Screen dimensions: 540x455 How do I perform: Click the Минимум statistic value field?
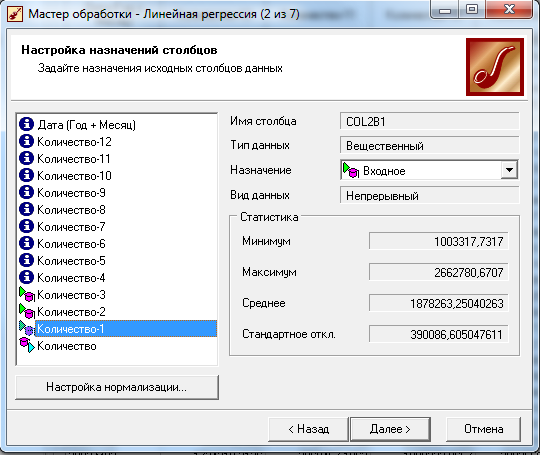(438, 241)
